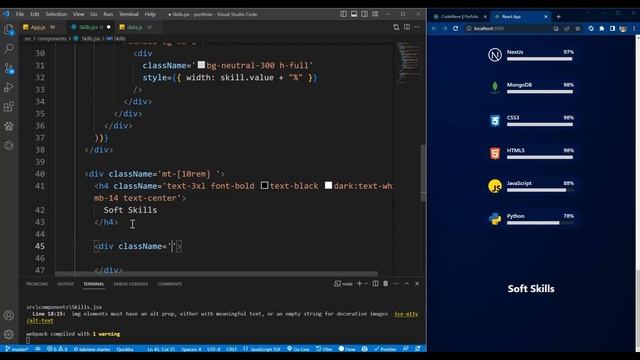This screenshot has height=360, width=640.
Task: Click dark:text-white color swatch on line 41
Action: (328, 185)
